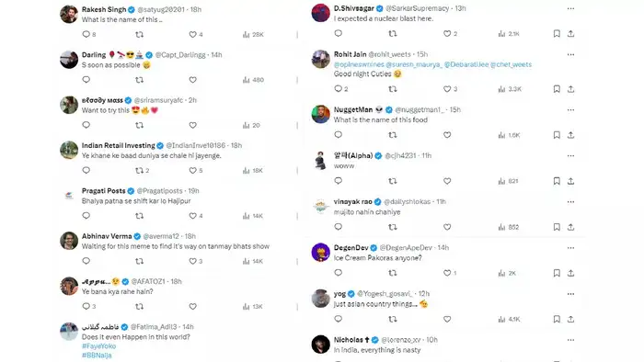Open @opineswnines mention in Rohit Jain's tweet

point(359,64)
